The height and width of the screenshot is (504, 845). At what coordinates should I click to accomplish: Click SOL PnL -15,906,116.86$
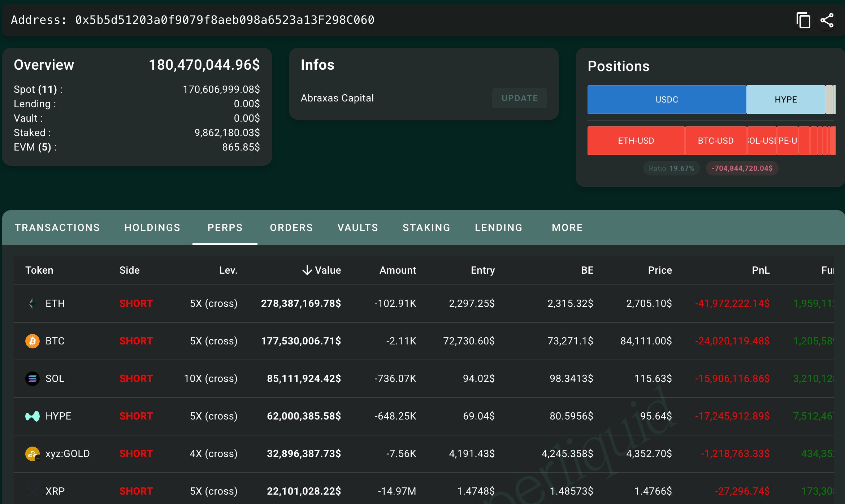[x=732, y=379]
